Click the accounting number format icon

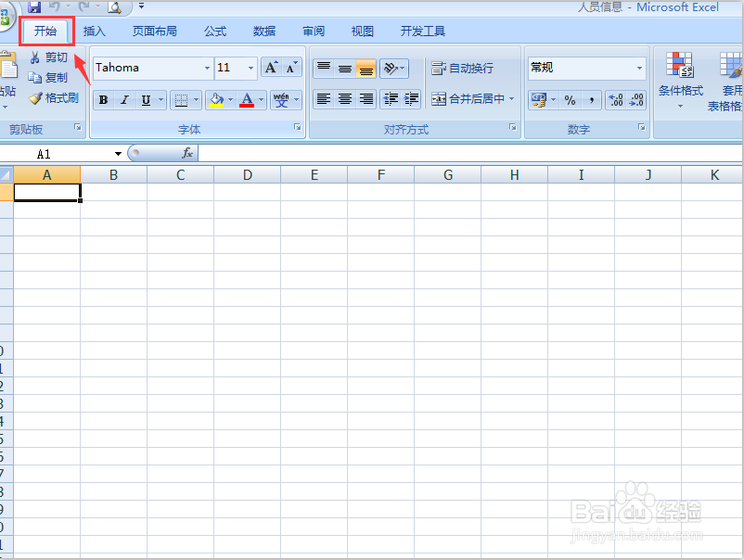coord(539,99)
